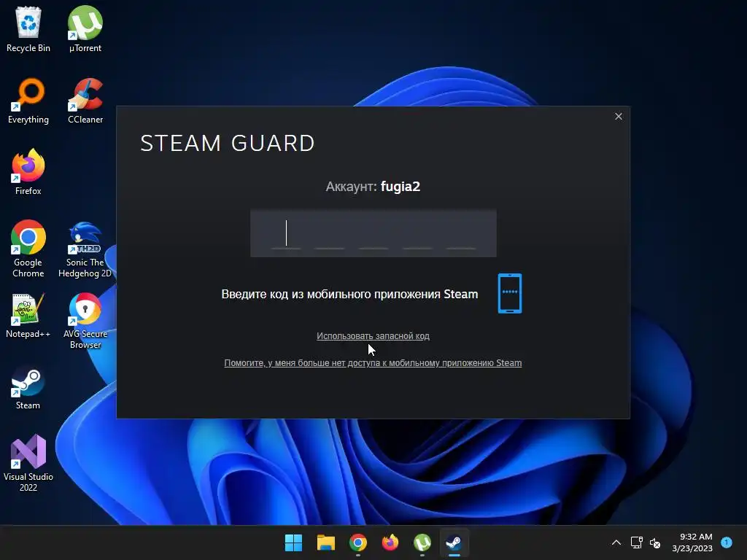
Task: Select the Steam desktop shortcut
Action: point(28,386)
